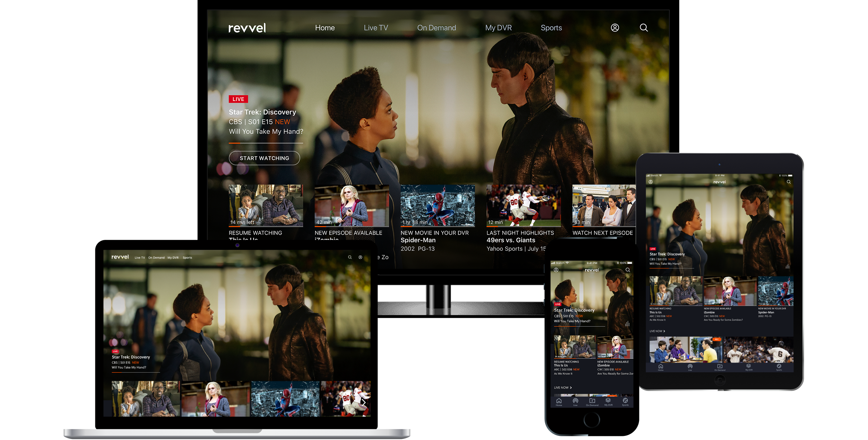Open the My DVR menu on the laptop

coord(173,257)
